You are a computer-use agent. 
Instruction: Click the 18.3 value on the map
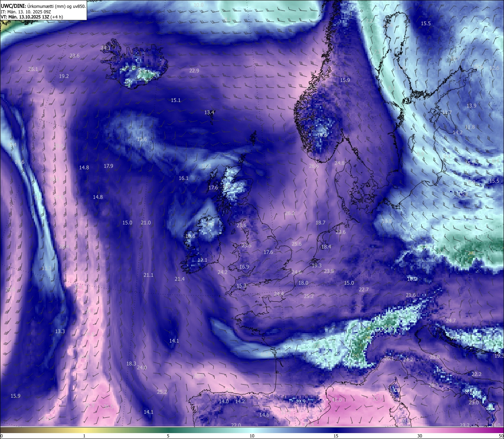click(x=131, y=364)
